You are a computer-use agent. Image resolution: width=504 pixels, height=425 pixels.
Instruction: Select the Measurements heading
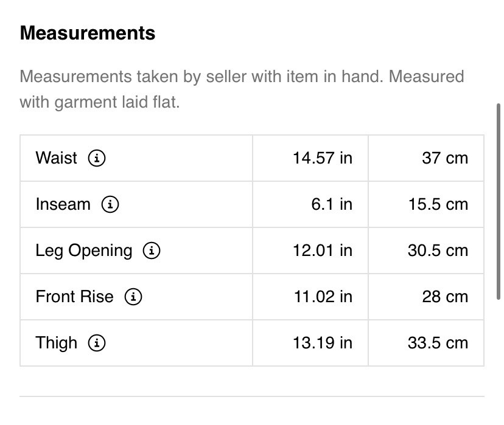(x=88, y=33)
